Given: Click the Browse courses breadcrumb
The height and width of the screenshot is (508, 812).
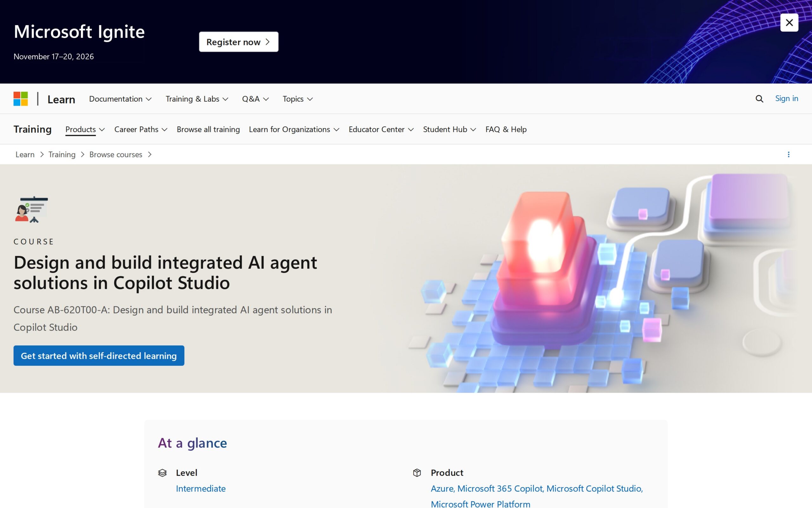Looking at the screenshot, I should 116,155.
